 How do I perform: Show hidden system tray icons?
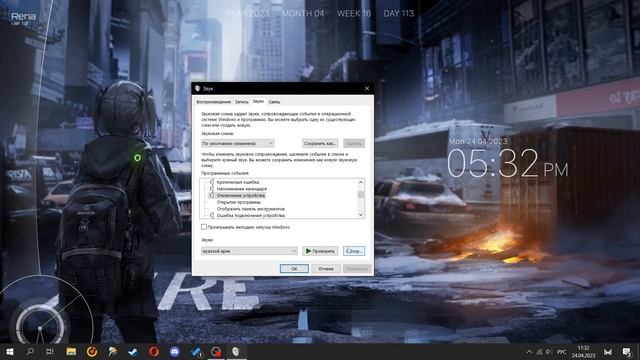tap(529, 351)
